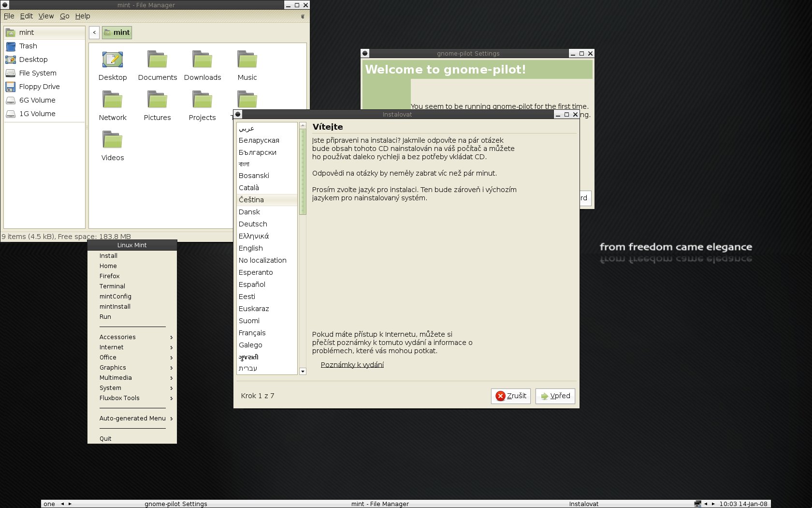The image size is (812, 508).
Task: Open the Network folder icon
Action: (113, 100)
